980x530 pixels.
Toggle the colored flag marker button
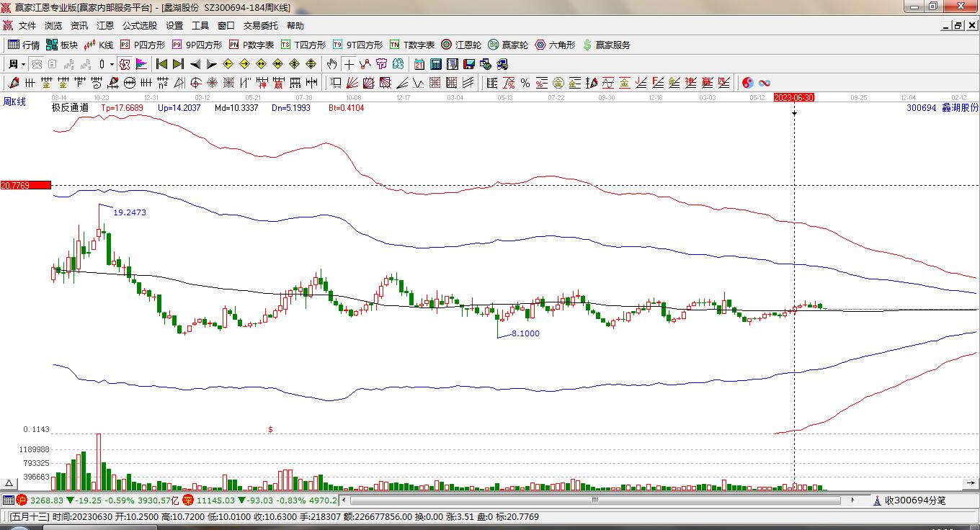(x=141, y=64)
